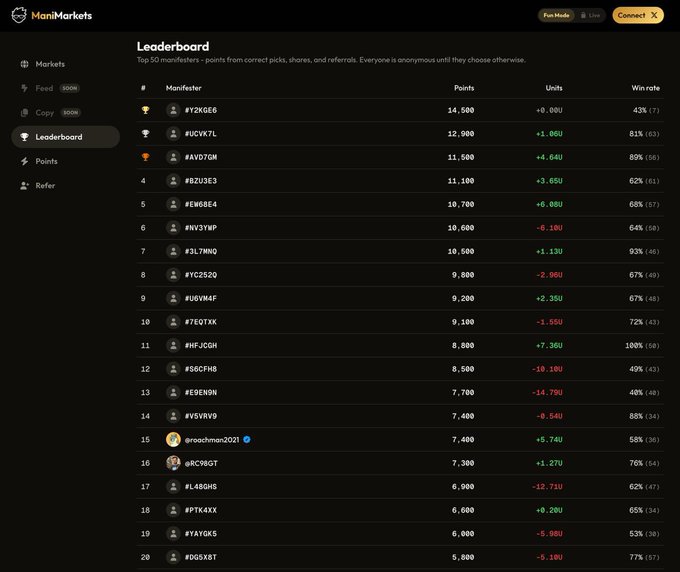Viewport: 680px width, 572px height.
Task: Click verified badge next to roachman2021
Action: tap(247, 440)
